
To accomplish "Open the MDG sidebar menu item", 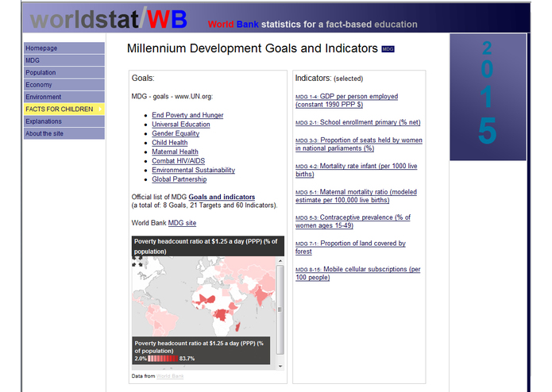I will pos(64,60).
